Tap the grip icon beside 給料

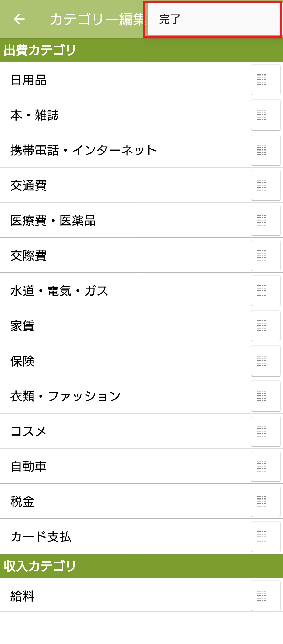265,596
